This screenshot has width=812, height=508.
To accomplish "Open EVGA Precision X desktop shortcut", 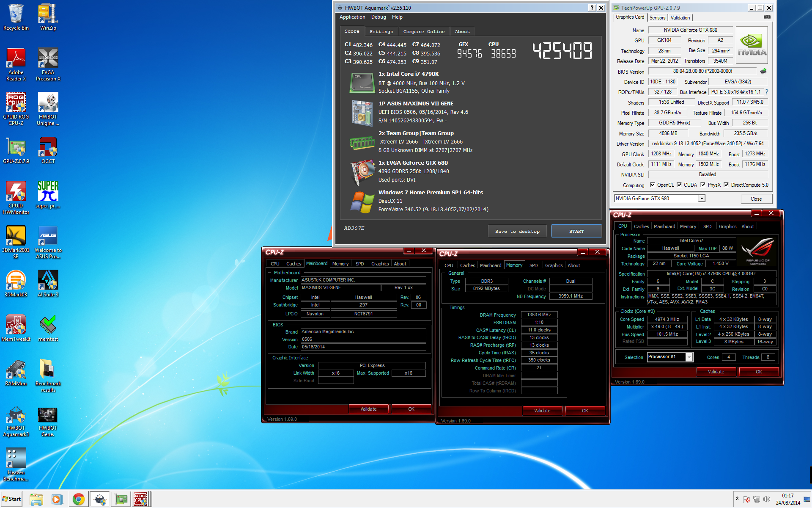I will pos(48,64).
